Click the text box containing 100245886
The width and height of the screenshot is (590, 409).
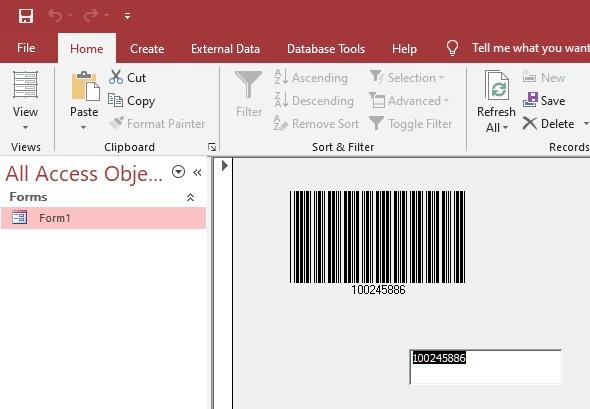point(485,367)
